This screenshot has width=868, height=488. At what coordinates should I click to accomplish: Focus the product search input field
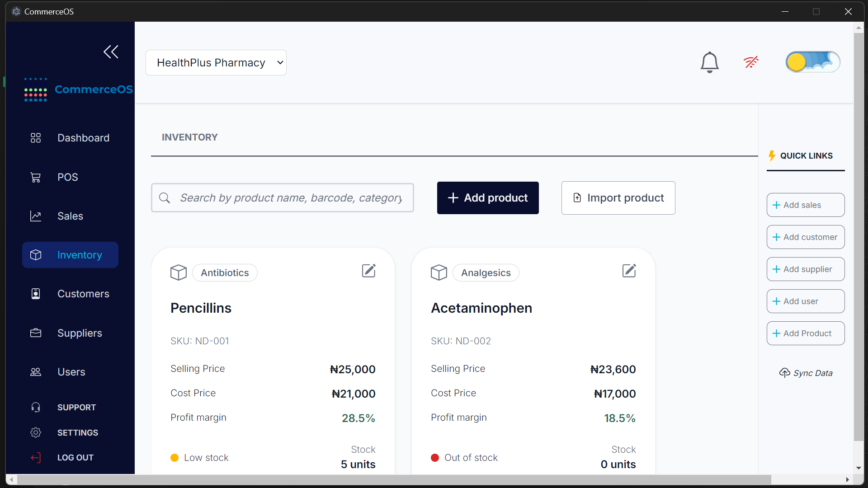pos(291,198)
